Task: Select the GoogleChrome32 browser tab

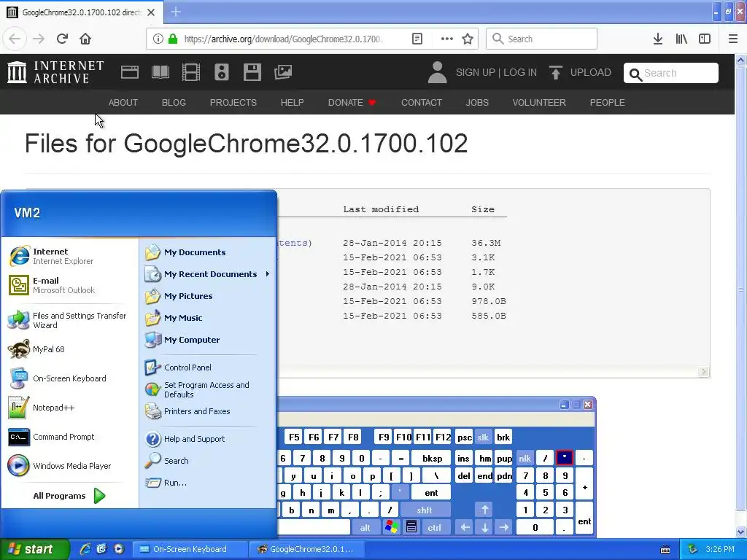Action: [82, 12]
